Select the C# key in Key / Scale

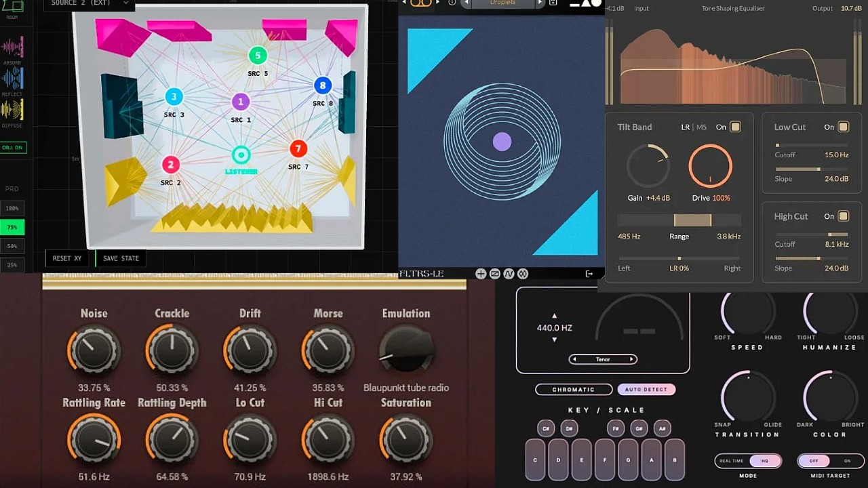[x=546, y=428]
